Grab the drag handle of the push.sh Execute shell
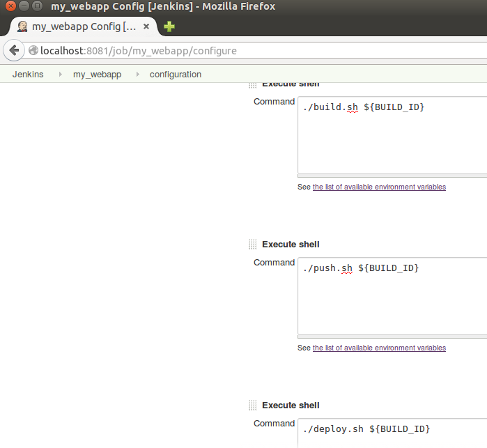This screenshot has height=448, width=487. (253, 245)
